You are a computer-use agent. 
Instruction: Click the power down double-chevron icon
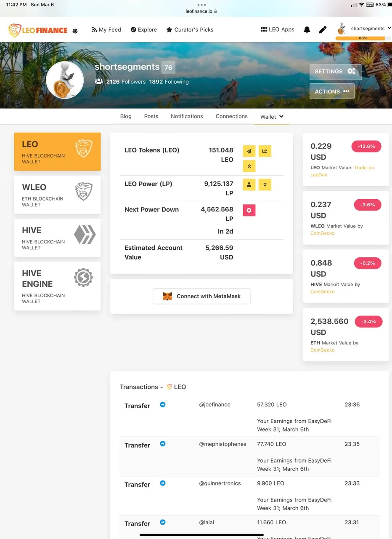(265, 184)
